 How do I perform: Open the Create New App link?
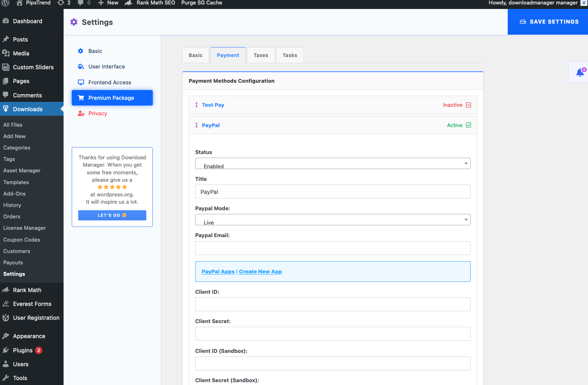(260, 272)
